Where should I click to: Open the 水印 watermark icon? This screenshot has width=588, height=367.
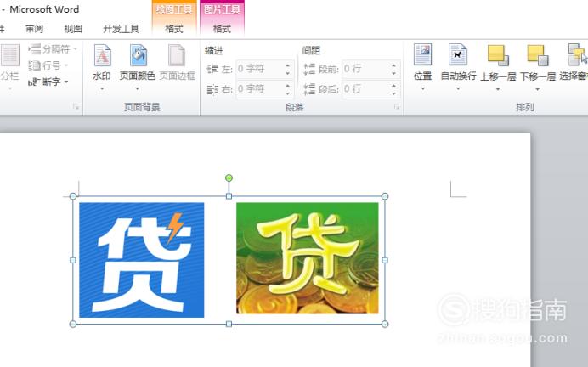pos(102,55)
